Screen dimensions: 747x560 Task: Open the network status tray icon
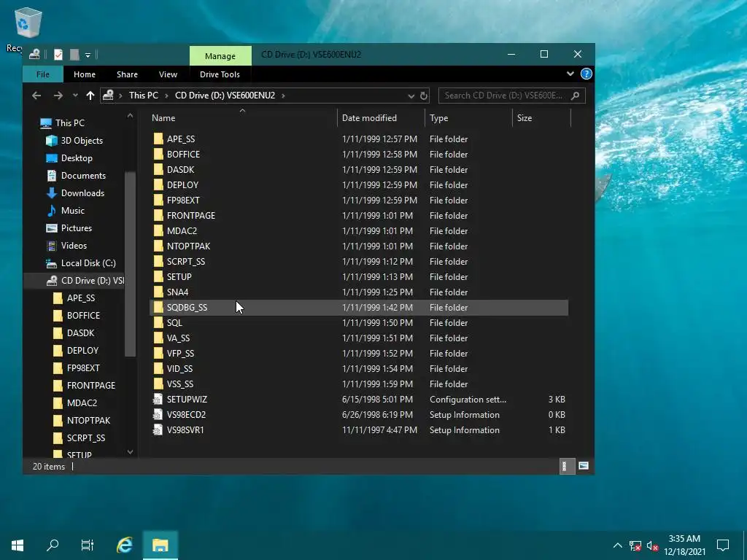(635, 545)
